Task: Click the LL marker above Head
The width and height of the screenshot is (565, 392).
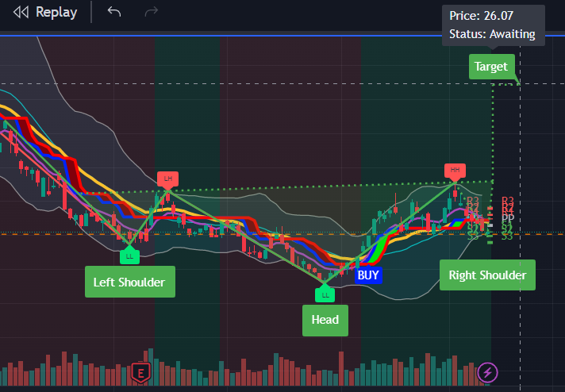Action: pos(325,295)
